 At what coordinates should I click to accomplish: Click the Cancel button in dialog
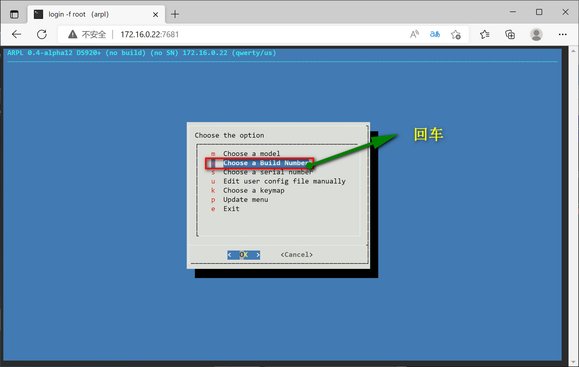tap(297, 255)
